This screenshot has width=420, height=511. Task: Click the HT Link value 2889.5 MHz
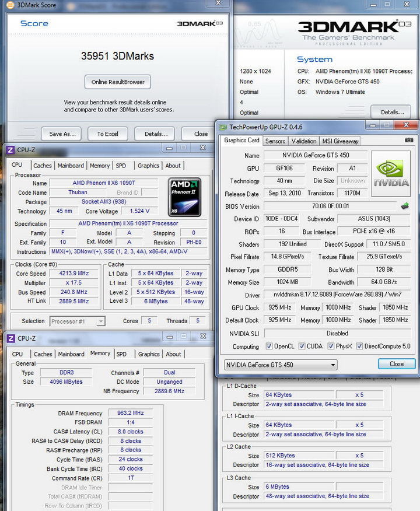pyautogui.click(x=73, y=301)
